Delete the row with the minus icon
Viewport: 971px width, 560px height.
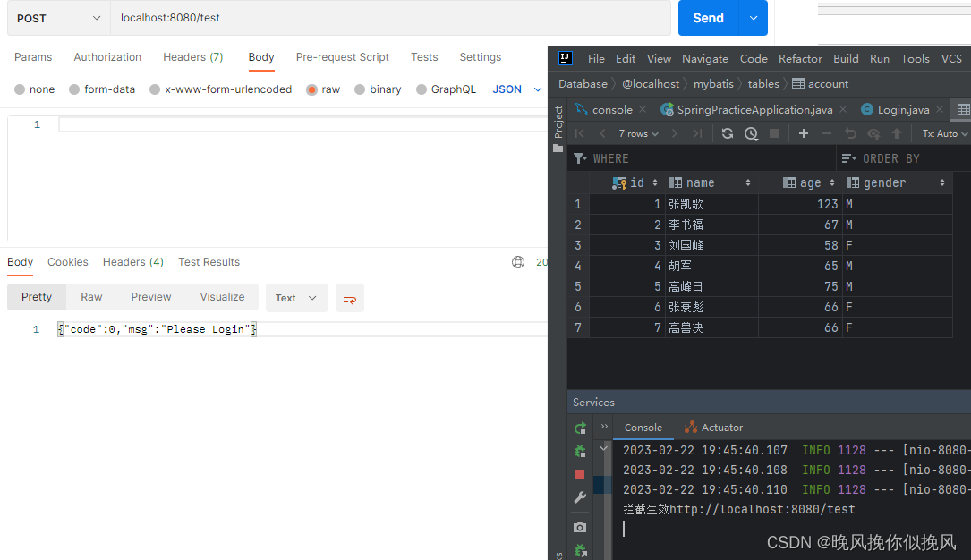[x=827, y=133]
